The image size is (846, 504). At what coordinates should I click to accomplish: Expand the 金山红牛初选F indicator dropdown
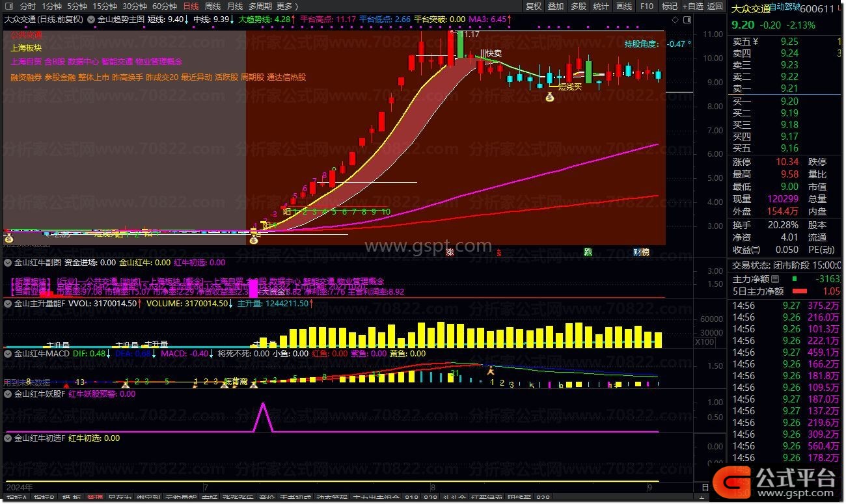click(8, 438)
